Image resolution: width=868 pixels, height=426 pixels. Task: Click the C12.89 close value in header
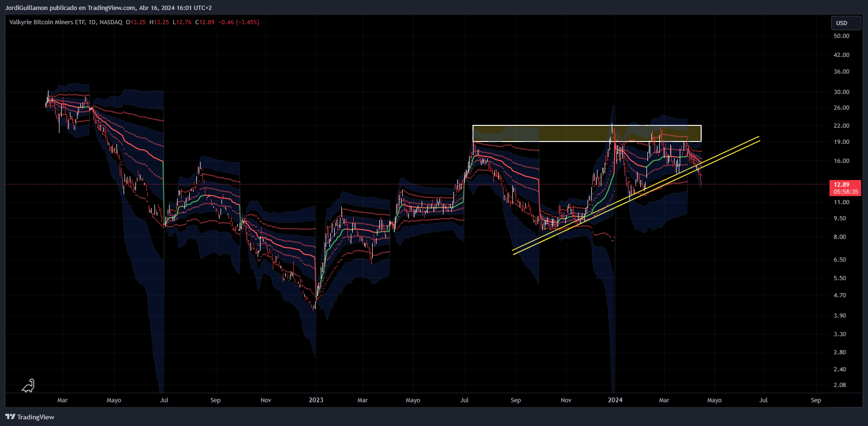[205, 22]
